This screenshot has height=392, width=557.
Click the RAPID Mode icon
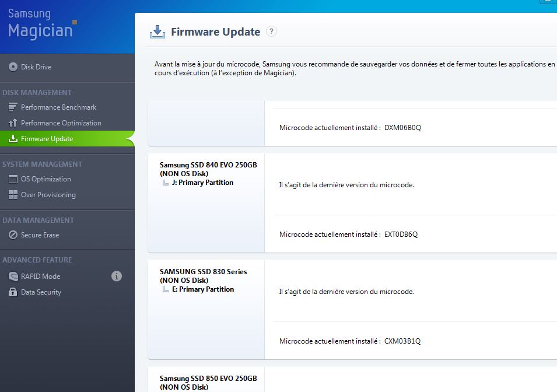pyautogui.click(x=13, y=276)
